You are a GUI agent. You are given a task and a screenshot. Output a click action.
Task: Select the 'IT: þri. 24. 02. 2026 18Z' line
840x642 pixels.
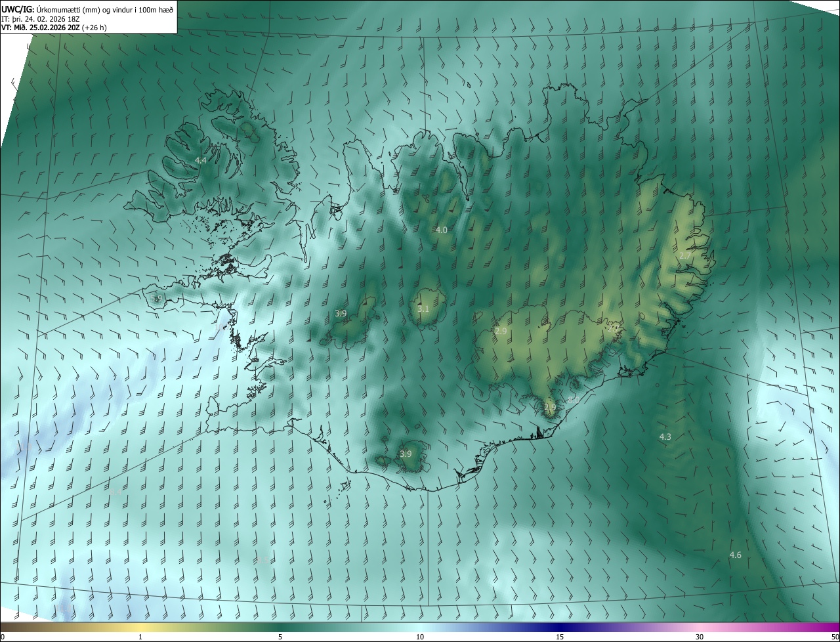[x=42, y=18]
